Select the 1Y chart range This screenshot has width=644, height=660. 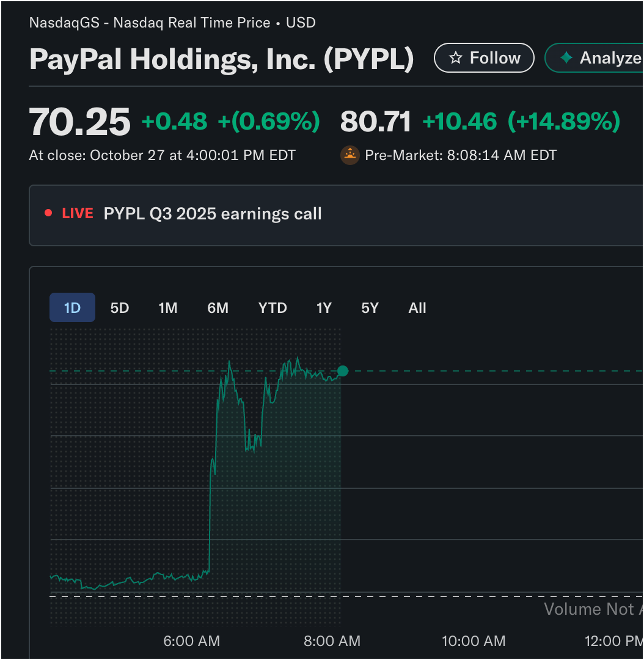tap(324, 307)
